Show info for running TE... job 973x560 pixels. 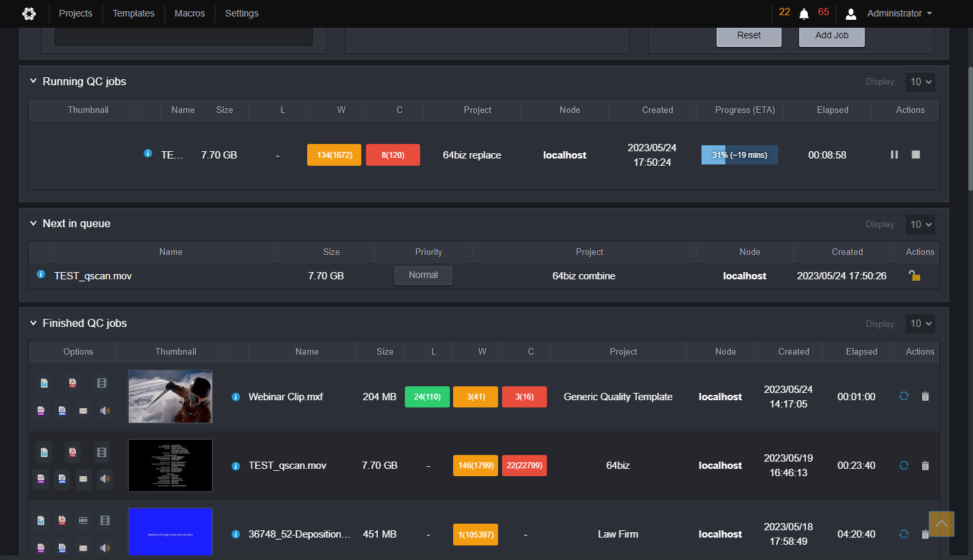(148, 153)
